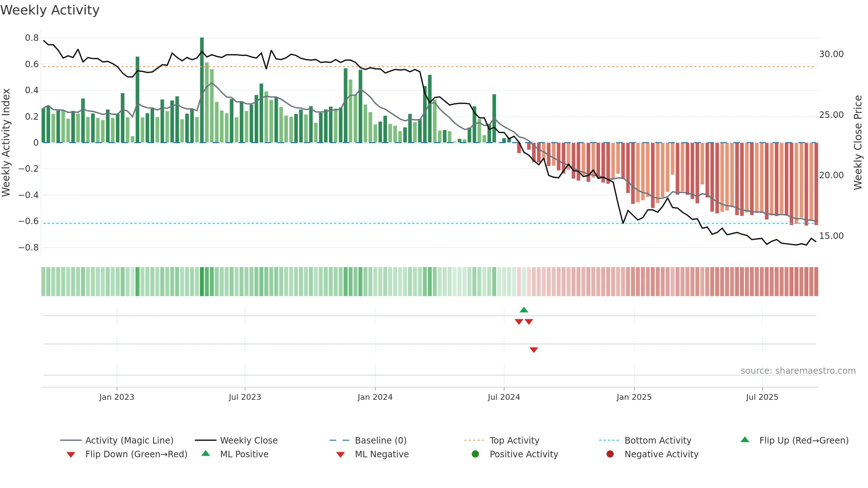Click the Baseline (0) blue dashed line sample

point(340,440)
